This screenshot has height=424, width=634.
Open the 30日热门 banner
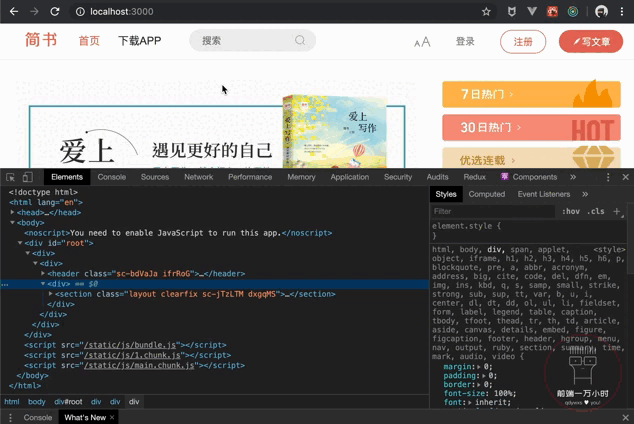pos(531,127)
